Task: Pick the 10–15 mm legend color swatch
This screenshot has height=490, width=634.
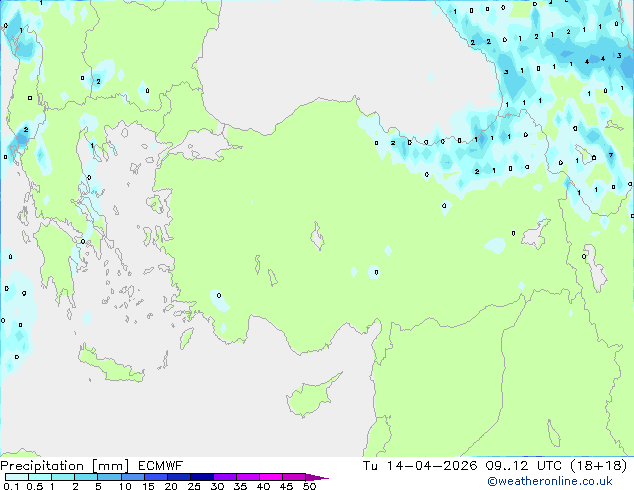Action: point(132,477)
